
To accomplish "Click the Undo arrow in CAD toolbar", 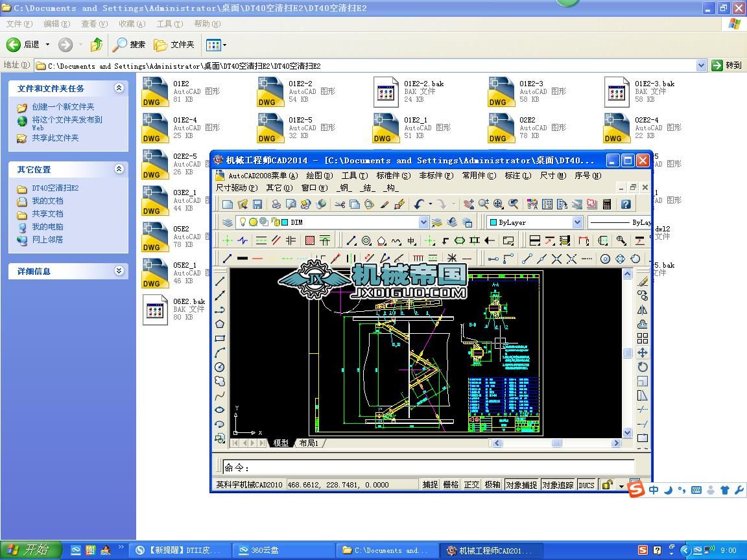I will click(x=419, y=204).
